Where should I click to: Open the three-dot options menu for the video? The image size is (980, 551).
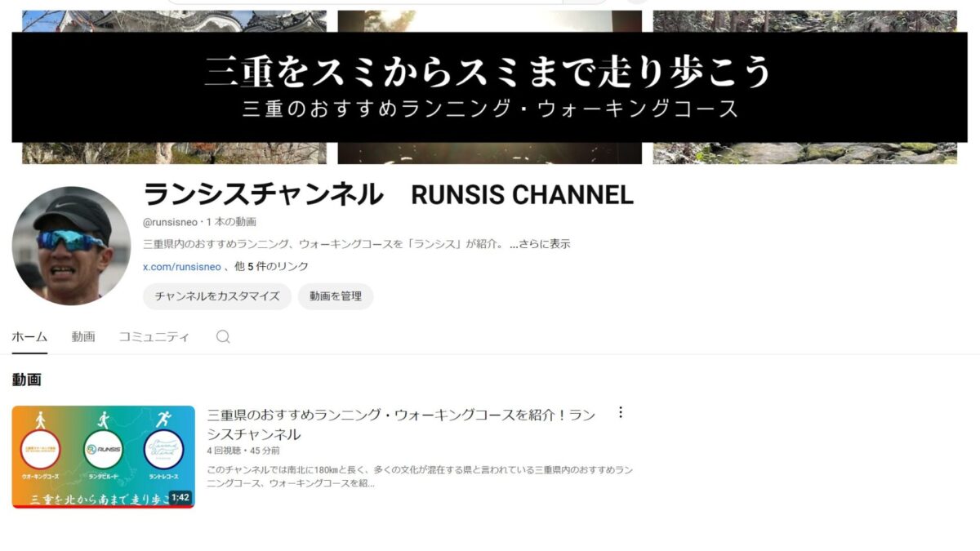(621, 413)
